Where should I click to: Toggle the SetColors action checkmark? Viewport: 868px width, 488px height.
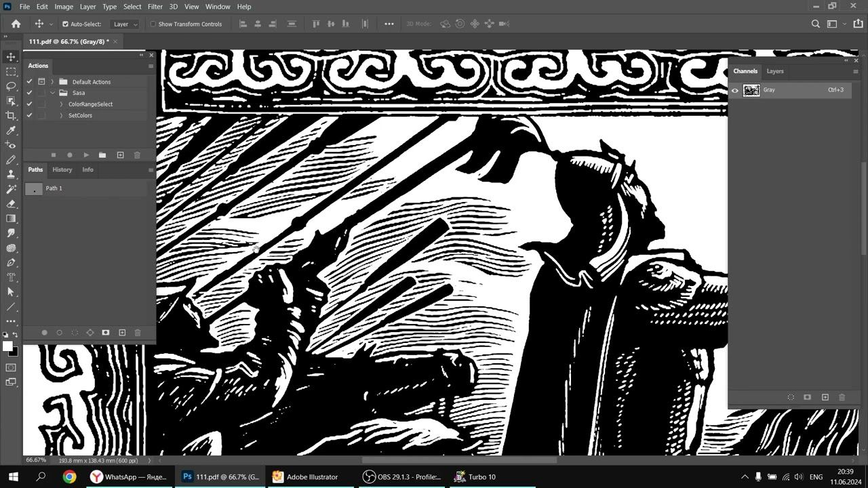(29, 115)
